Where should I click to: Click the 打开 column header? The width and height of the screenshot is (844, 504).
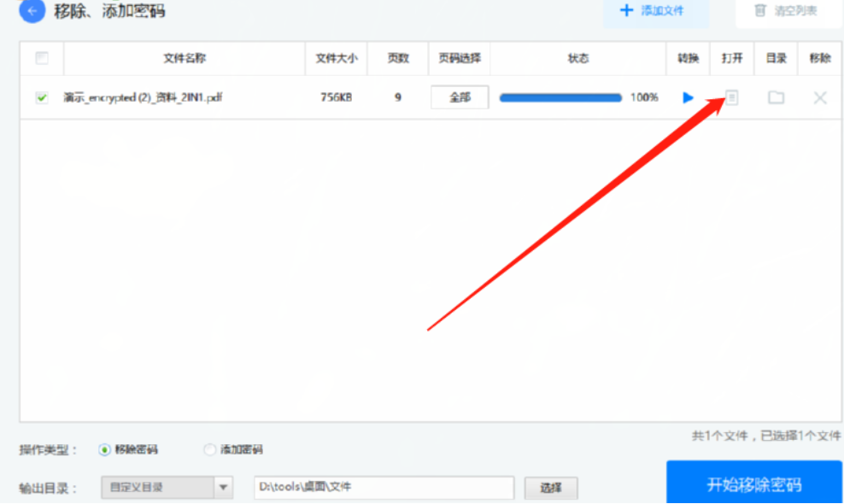pos(732,58)
